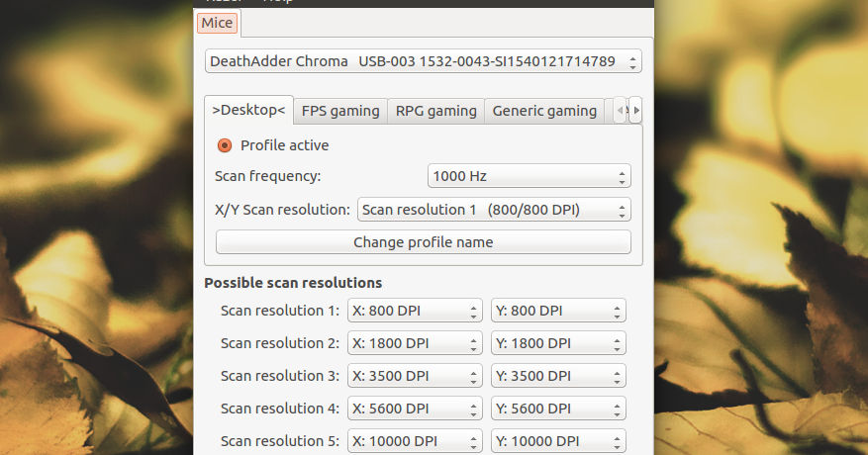Click the Scan resolution 1: label
The image size is (868, 455).
click(x=280, y=311)
